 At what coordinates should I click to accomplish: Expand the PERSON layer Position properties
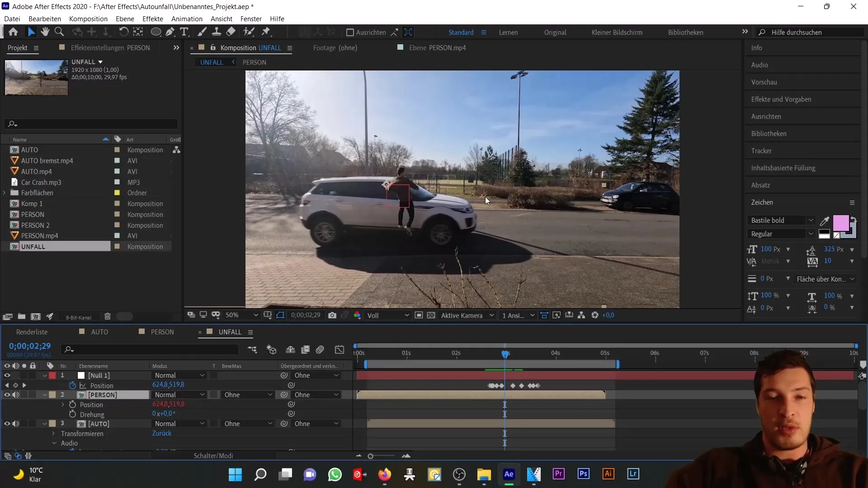tap(63, 404)
